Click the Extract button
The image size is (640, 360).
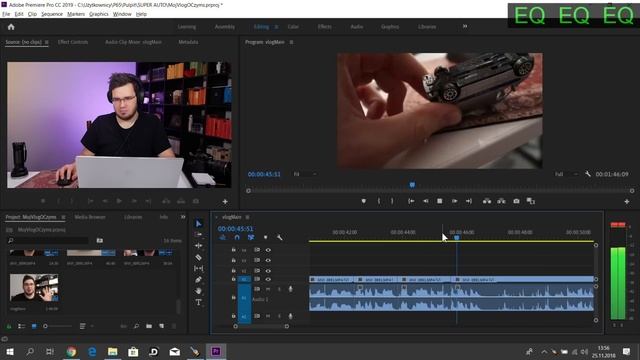click(x=501, y=201)
